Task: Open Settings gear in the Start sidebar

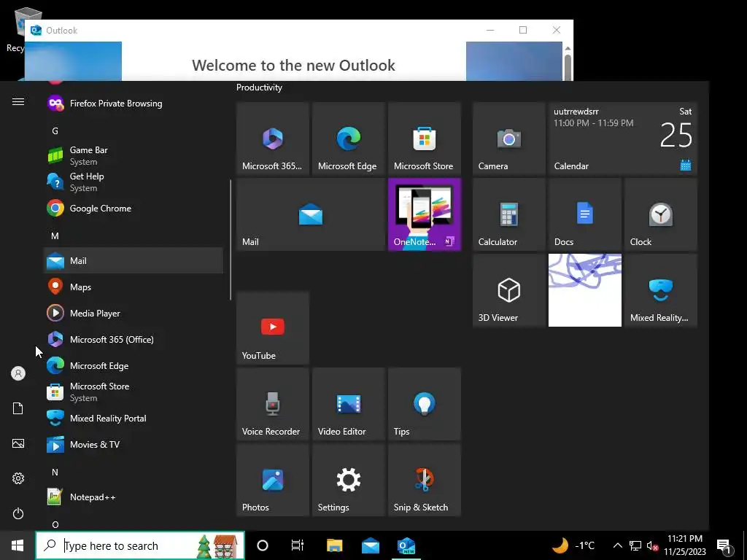Action: coord(18,478)
